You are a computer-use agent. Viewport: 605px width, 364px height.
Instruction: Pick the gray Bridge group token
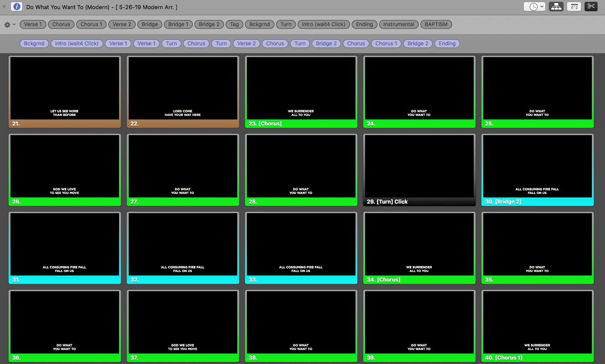150,24
